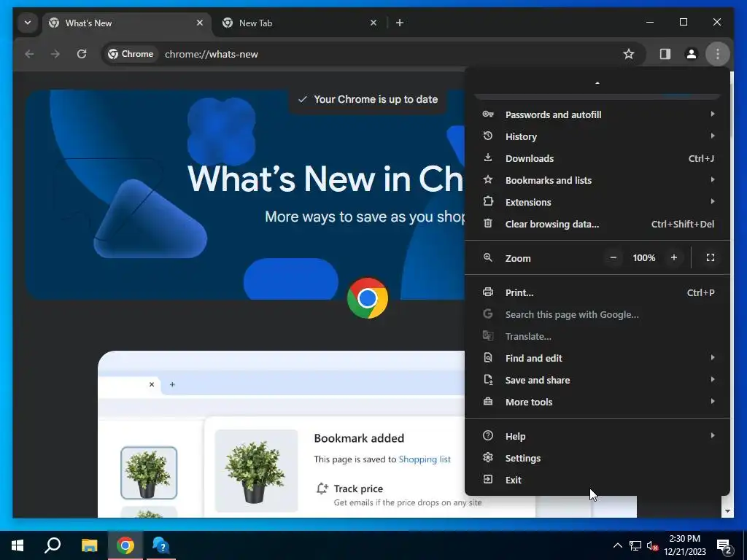
Task: Open the tab search dropdown chevron
Action: [28, 23]
